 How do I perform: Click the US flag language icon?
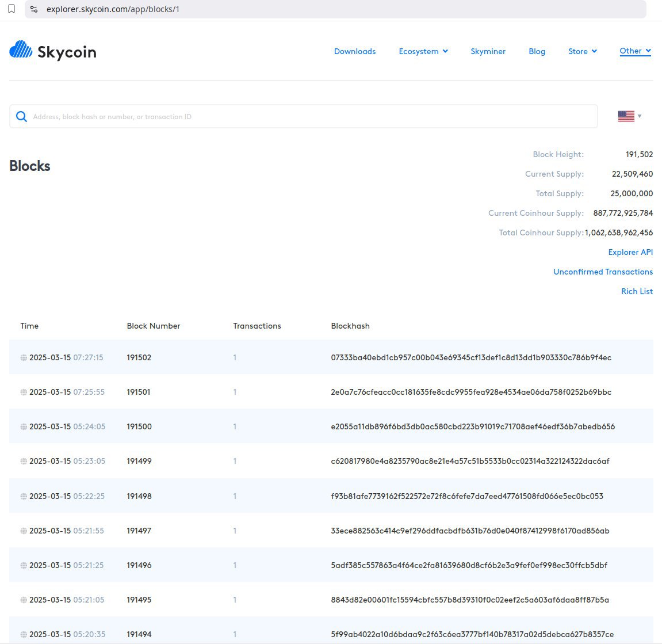pyautogui.click(x=626, y=116)
